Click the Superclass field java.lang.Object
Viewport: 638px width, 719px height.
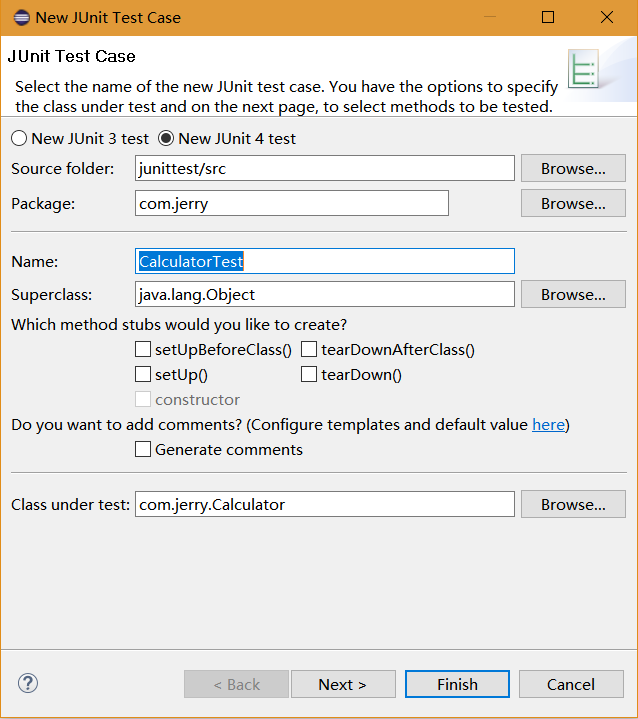coord(325,294)
